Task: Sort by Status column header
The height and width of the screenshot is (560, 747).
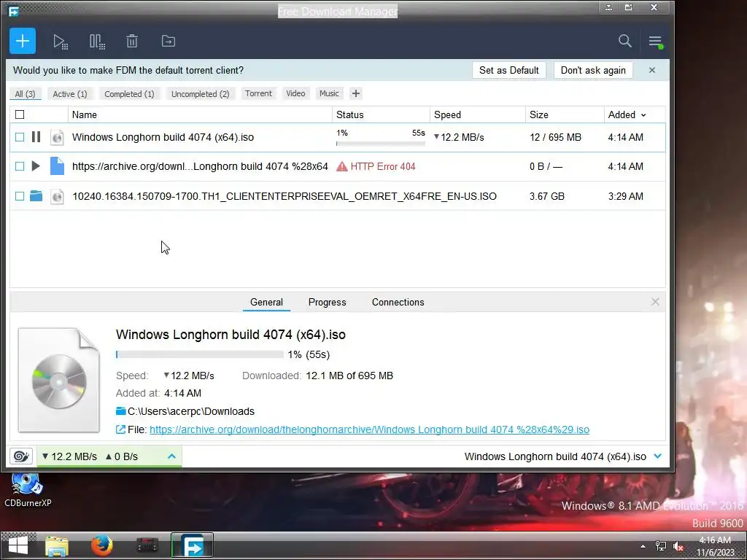Action: point(381,114)
